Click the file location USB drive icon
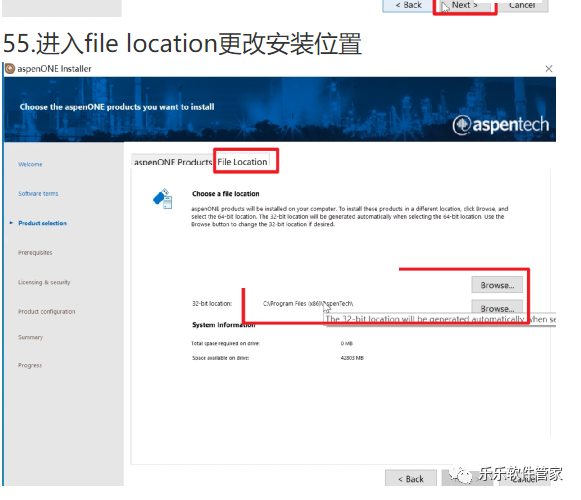581x500 pixels. tap(163, 199)
